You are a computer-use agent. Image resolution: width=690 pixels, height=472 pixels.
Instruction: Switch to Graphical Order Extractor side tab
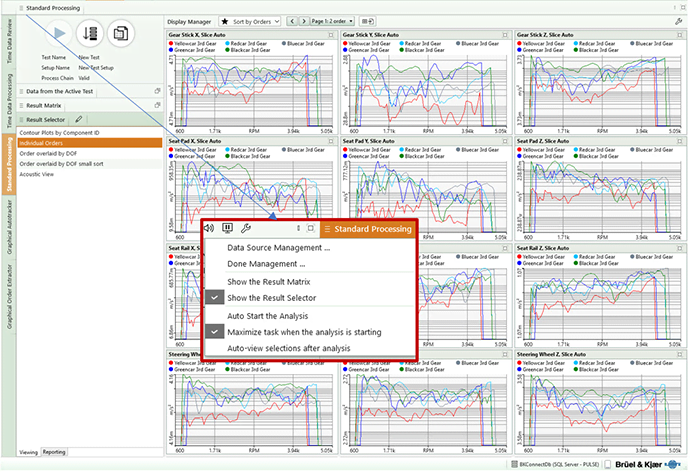coord(9,296)
